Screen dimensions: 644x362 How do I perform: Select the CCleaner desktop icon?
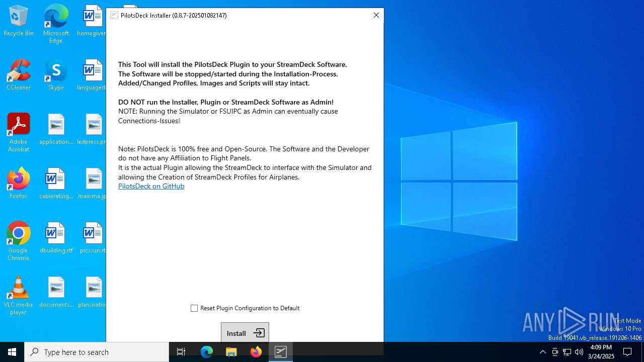[19, 75]
